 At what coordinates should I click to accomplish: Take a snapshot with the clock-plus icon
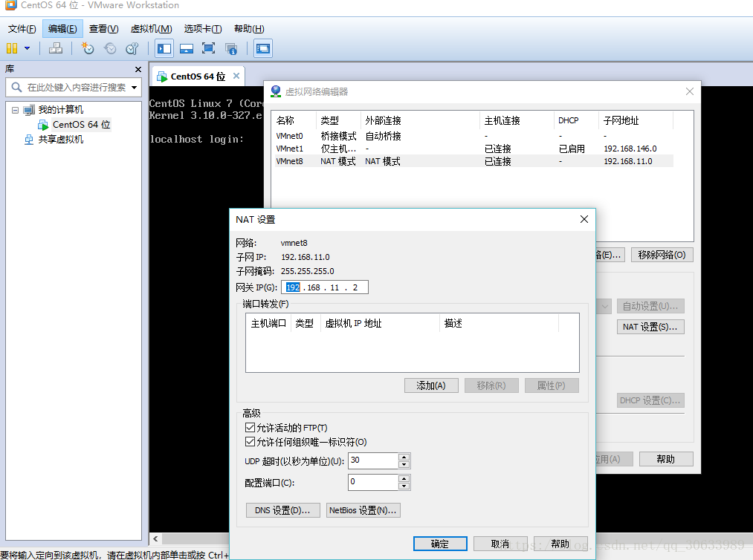88,48
